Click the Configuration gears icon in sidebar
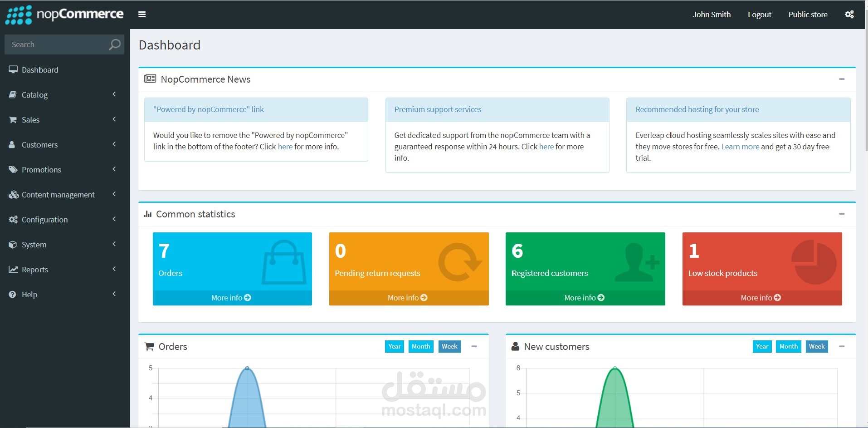 tap(13, 220)
